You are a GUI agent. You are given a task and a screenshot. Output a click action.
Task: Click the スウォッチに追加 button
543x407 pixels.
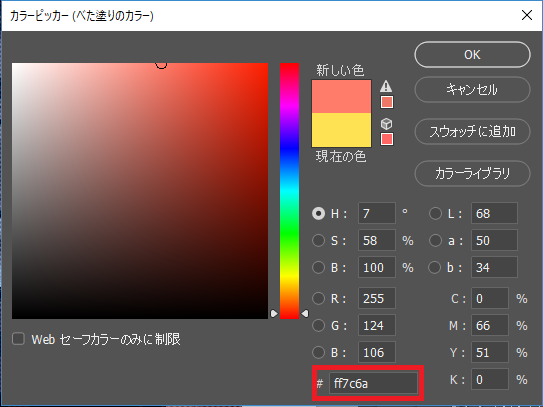pos(472,132)
